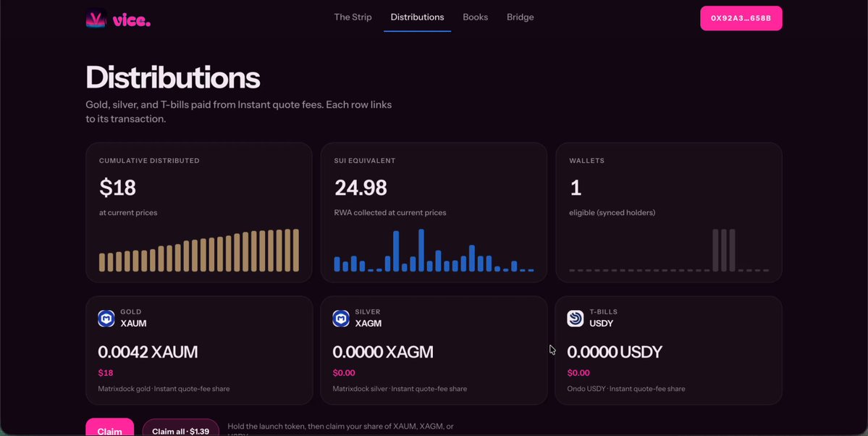Click the Distributions page heading

click(173, 77)
